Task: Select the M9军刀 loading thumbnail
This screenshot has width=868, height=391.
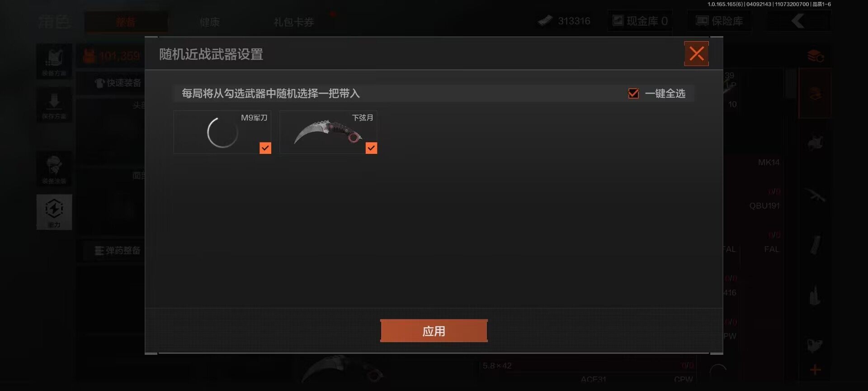Action: click(x=222, y=132)
